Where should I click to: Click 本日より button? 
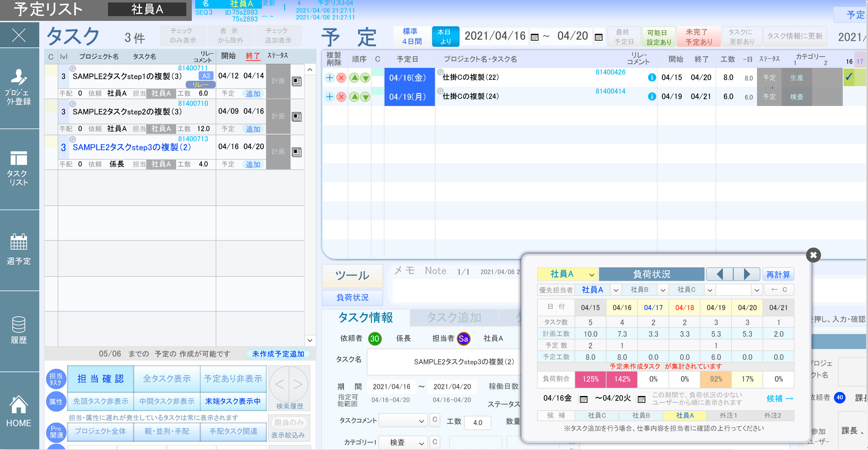(x=445, y=36)
